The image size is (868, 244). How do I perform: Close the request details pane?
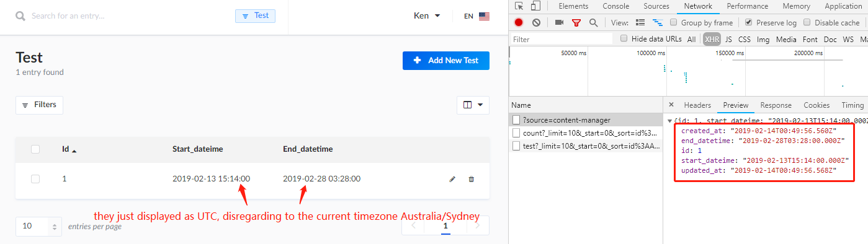click(671, 105)
